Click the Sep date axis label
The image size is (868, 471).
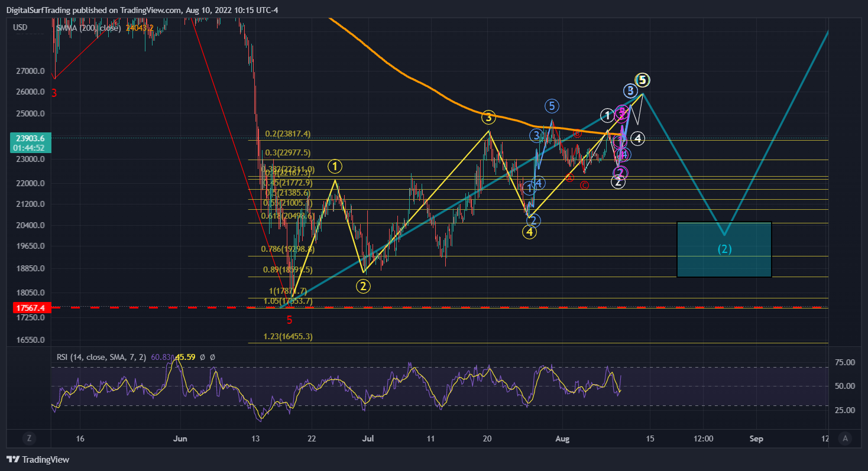[x=756, y=438]
